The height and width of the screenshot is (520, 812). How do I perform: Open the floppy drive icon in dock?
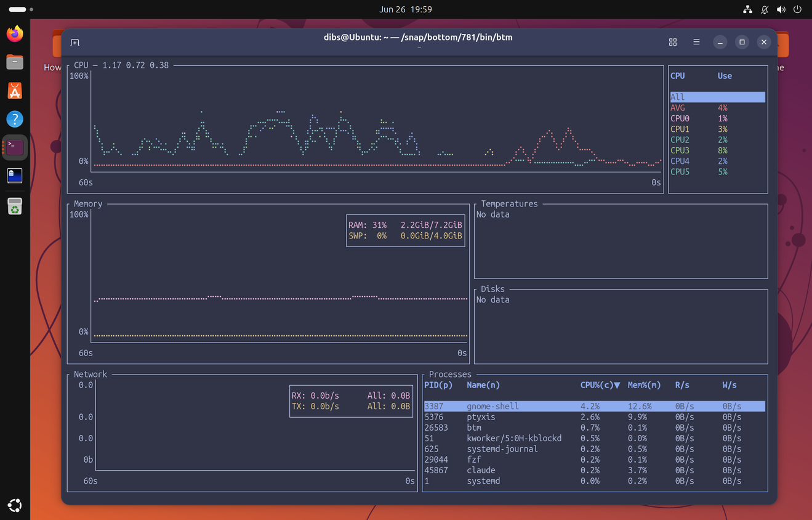point(15,176)
